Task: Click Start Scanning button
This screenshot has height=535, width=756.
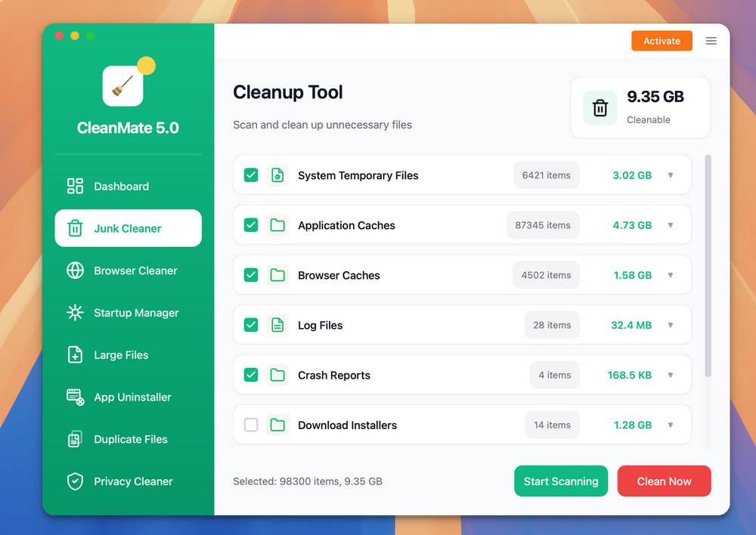Action: 561,481
